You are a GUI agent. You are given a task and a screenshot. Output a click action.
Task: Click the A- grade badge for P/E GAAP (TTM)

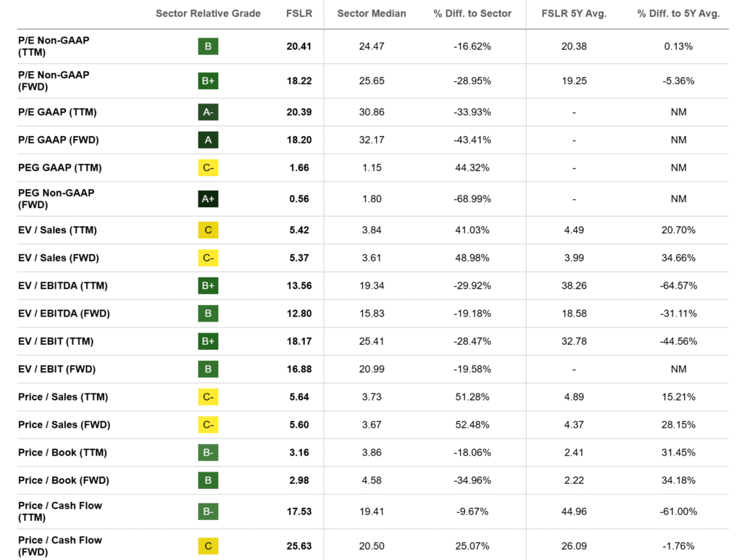tap(208, 112)
